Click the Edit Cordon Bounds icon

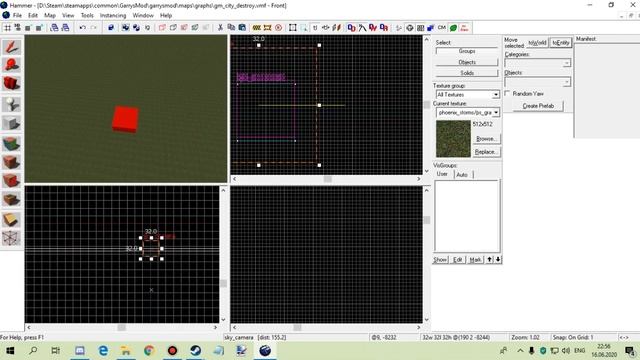[x=267, y=28]
